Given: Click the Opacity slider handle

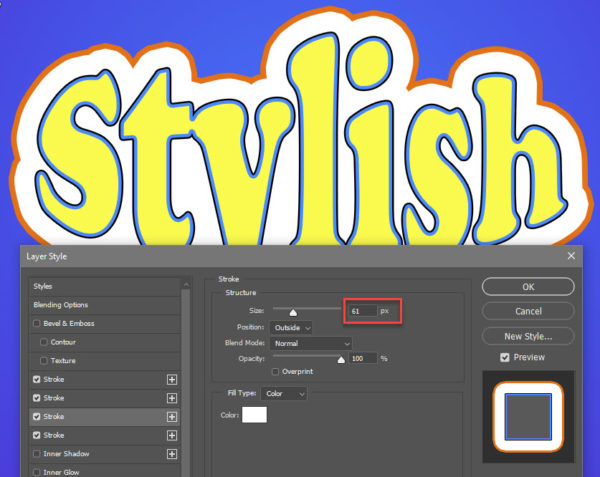Looking at the screenshot, I should (341, 360).
